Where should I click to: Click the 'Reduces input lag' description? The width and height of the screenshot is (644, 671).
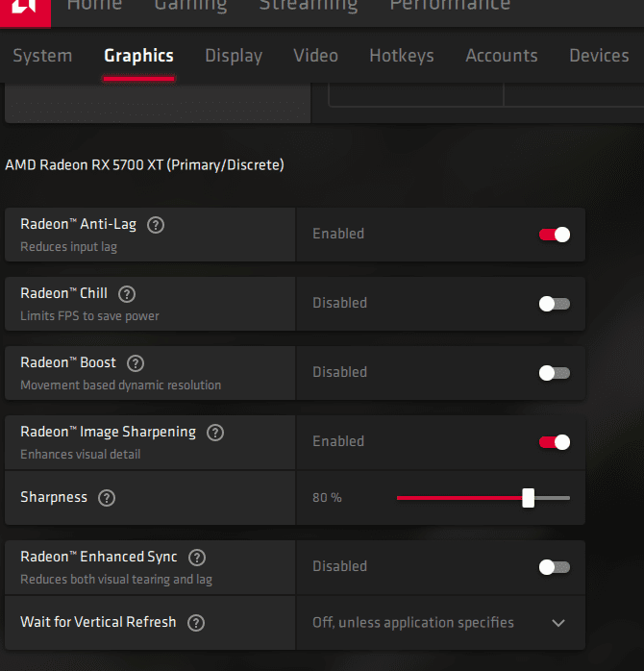(69, 247)
